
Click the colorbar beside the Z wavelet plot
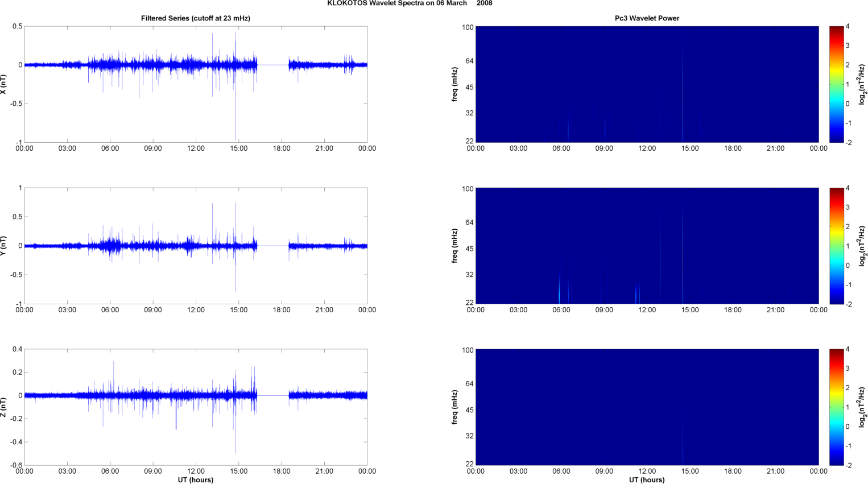pyautogui.click(x=836, y=407)
